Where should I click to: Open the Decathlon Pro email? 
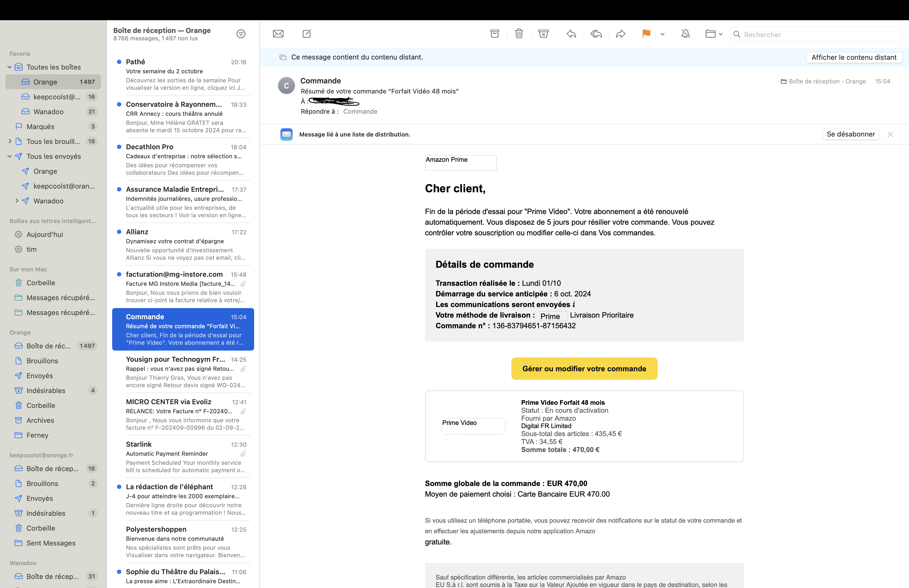(x=183, y=160)
